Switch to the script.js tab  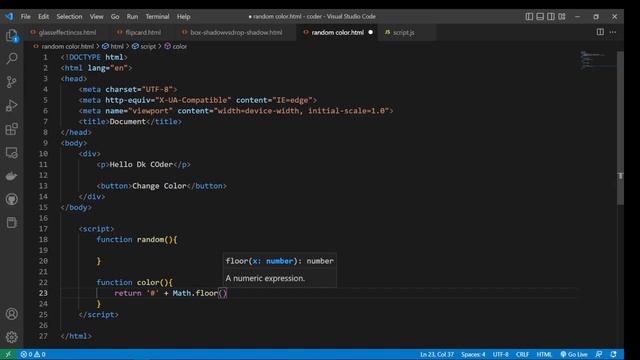404,32
